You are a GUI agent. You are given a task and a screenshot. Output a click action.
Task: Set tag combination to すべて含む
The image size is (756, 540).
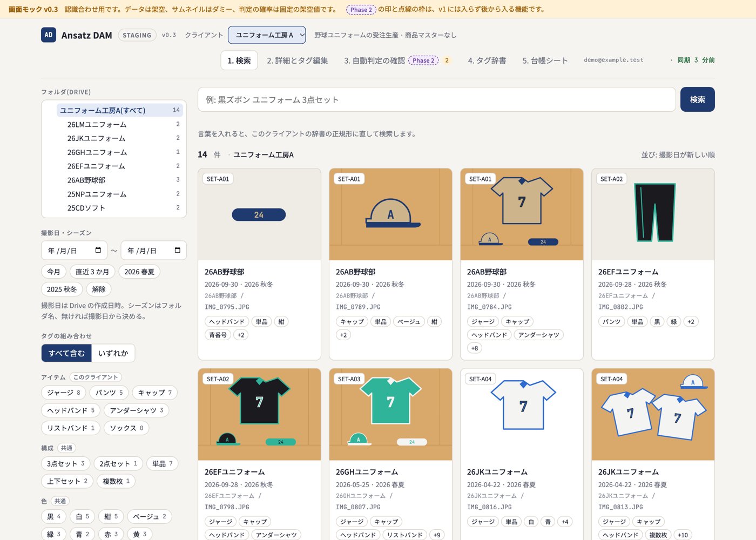tap(66, 353)
